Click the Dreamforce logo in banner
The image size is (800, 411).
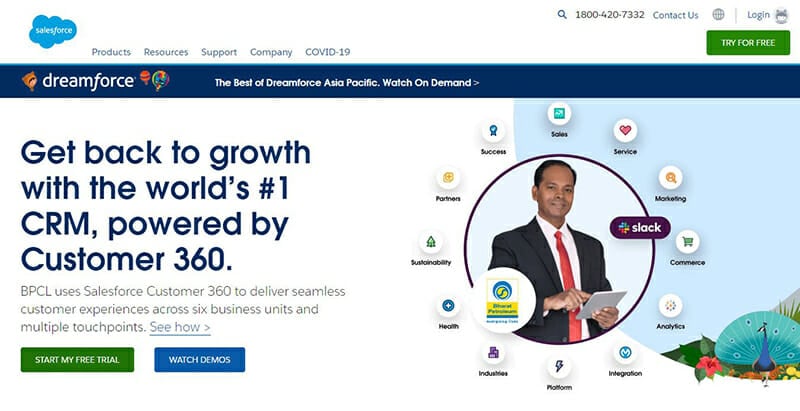(78, 81)
